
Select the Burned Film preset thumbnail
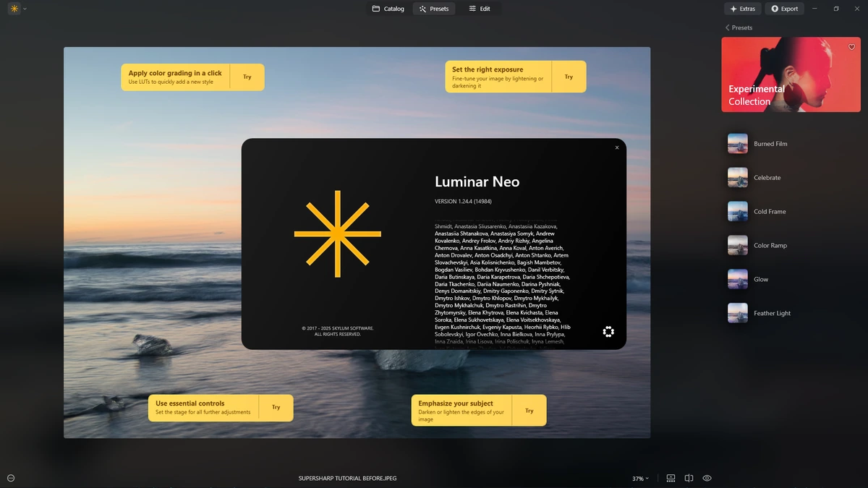737,144
